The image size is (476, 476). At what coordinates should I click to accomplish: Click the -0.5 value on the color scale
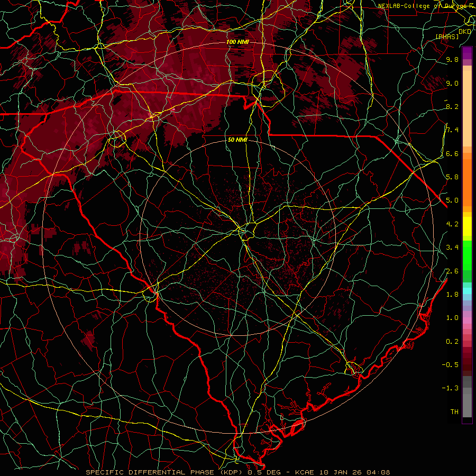(x=450, y=365)
